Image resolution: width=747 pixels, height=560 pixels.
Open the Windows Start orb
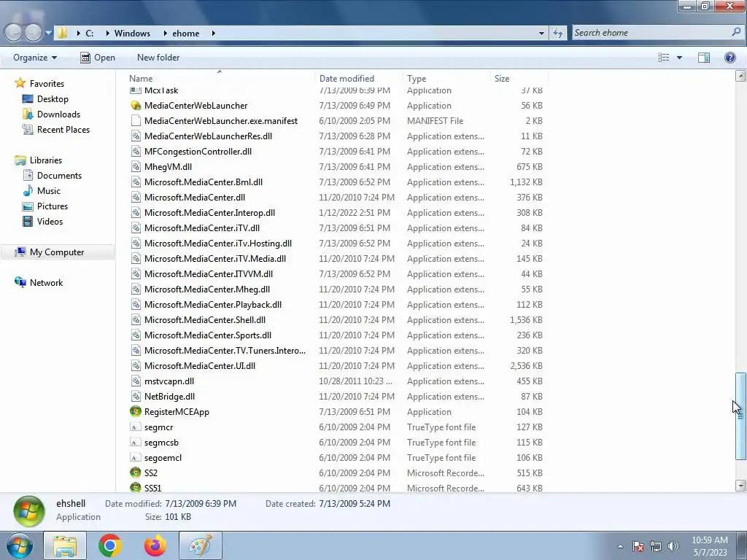(20, 545)
